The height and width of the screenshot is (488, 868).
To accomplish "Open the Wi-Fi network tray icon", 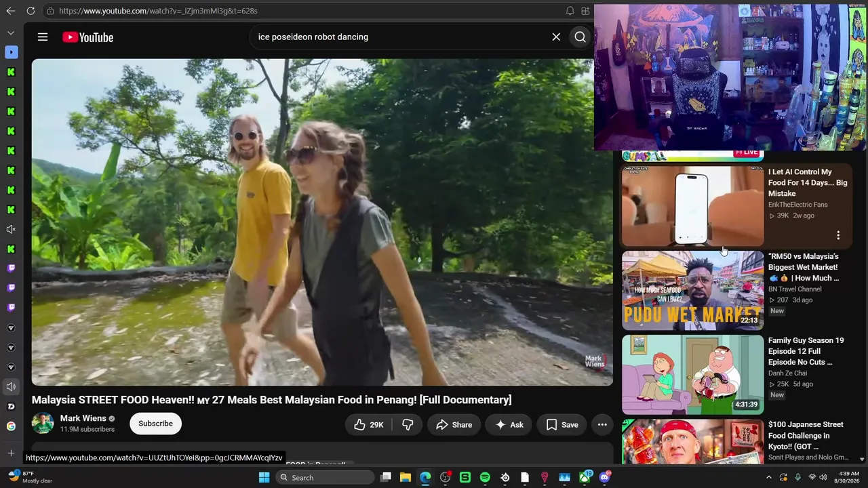I will (x=812, y=477).
